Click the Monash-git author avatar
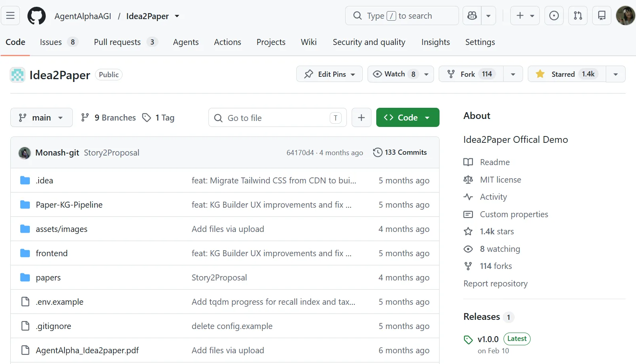Image resolution: width=636 pixels, height=364 pixels. [x=25, y=153]
